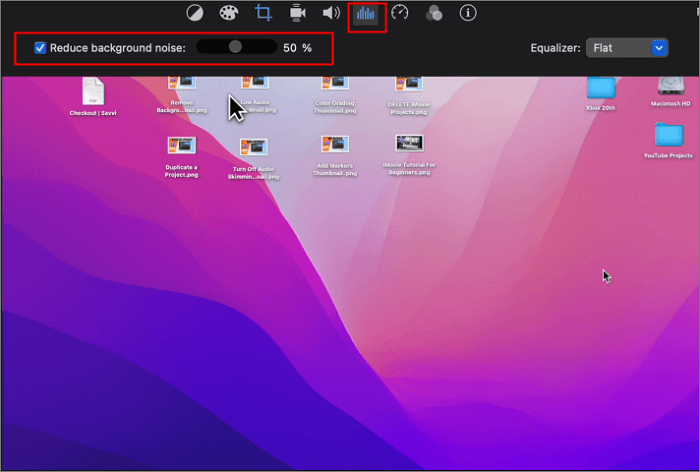Select the Xbox 20th folder

click(601, 89)
